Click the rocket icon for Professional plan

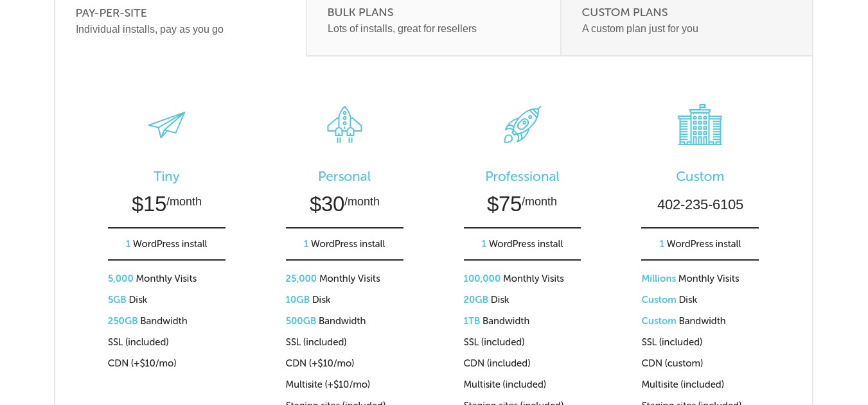pyautogui.click(x=522, y=125)
